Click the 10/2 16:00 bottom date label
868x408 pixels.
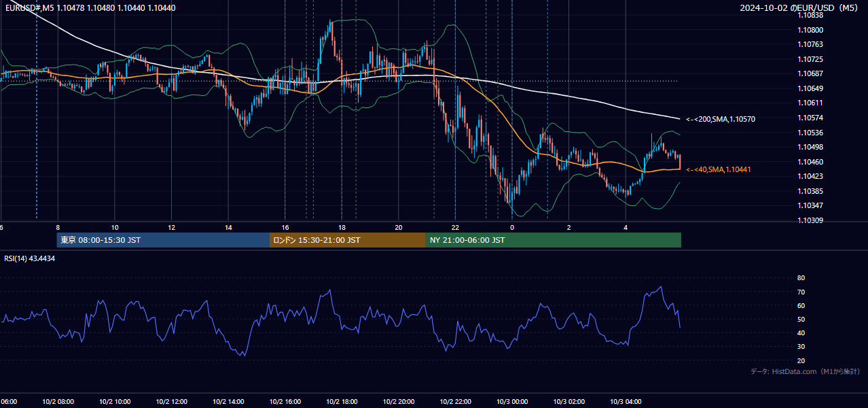pyautogui.click(x=285, y=402)
